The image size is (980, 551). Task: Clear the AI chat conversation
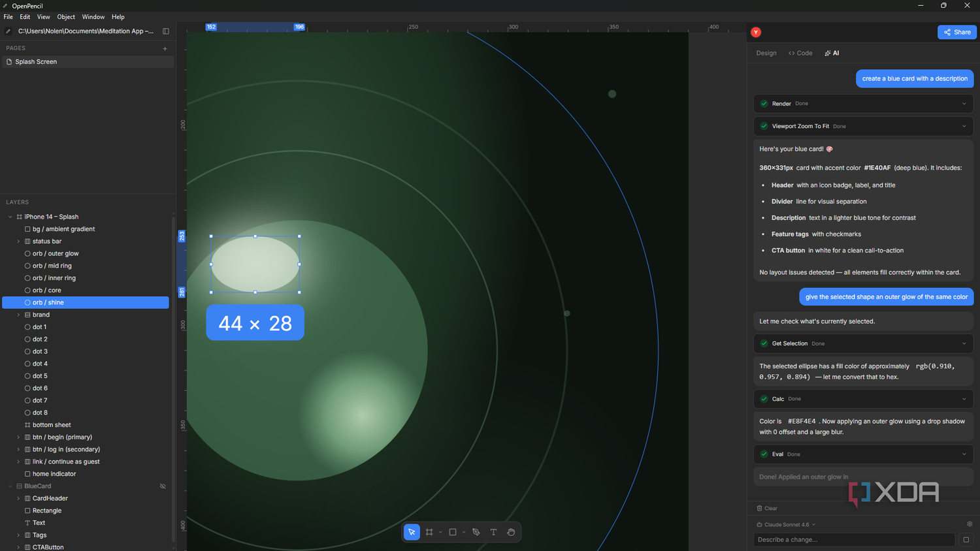[767, 509]
